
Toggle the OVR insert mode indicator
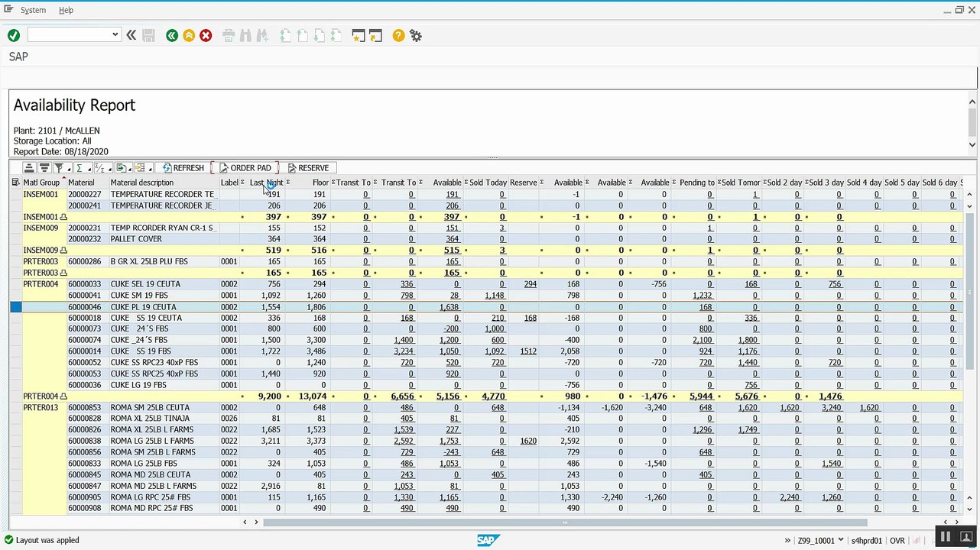point(897,541)
